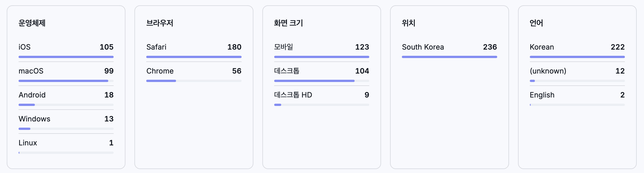Click the 모바일 screen size entry
Image resolution: width=644 pixels, height=173 pixels.
(322, 47)
